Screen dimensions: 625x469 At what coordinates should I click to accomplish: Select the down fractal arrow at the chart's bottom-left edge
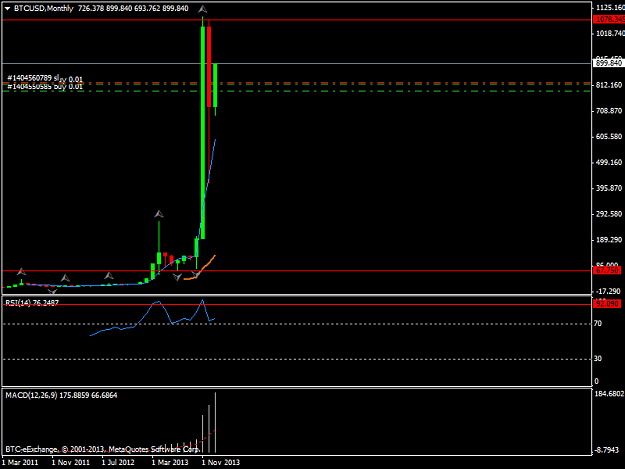pyautogui.click(x=52, y=292)
